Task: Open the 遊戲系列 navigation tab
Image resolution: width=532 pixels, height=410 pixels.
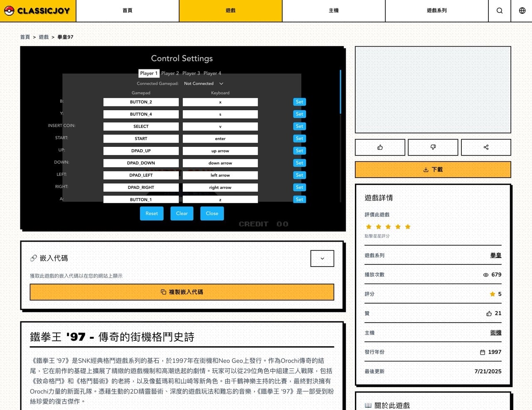Action: (x=437, y=11)
